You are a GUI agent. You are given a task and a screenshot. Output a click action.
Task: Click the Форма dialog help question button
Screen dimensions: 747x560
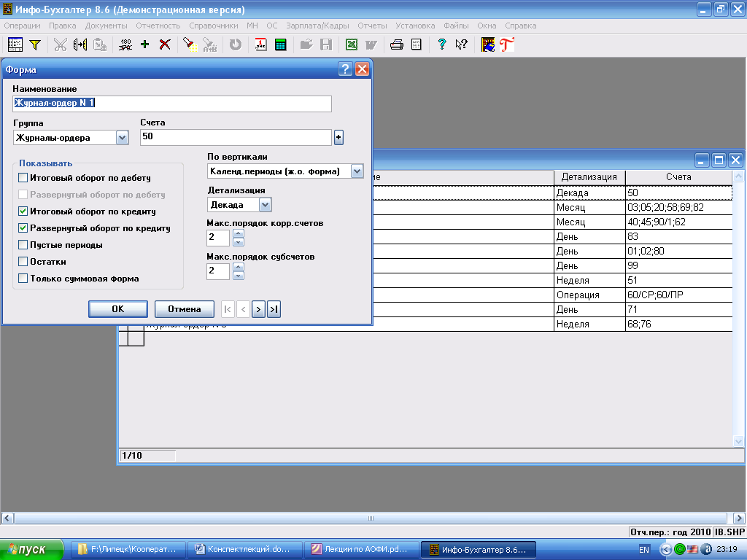pyautogui.click(x=345, y=69)
